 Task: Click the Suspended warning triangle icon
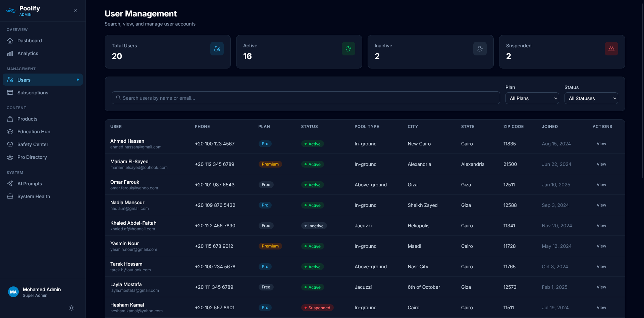coord(611,49)
